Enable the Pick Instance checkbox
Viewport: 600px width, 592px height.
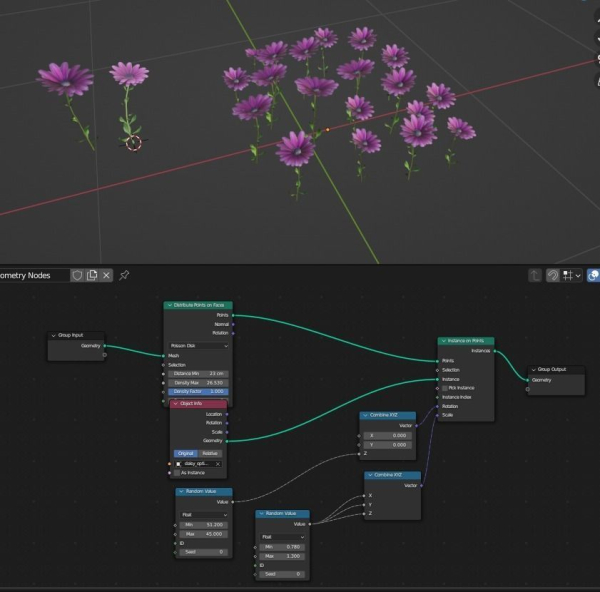point(445,388)
